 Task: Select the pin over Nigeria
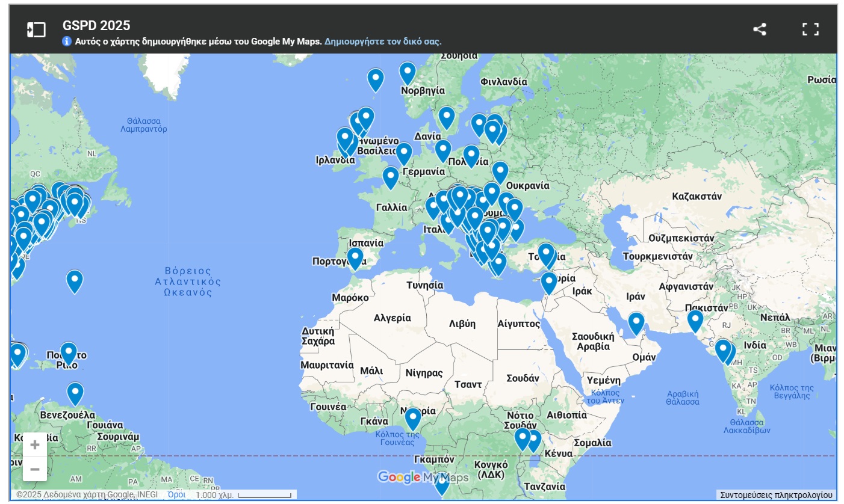(x=412, y=418)
